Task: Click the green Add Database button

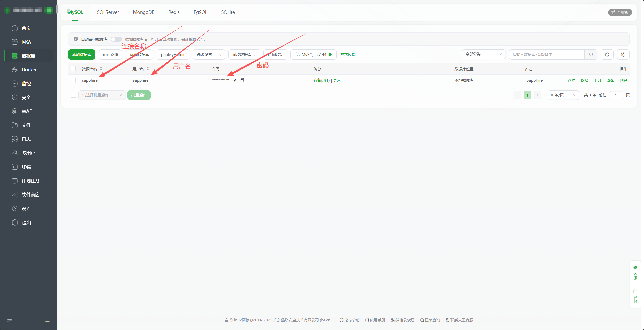Action: coord(82,54)
